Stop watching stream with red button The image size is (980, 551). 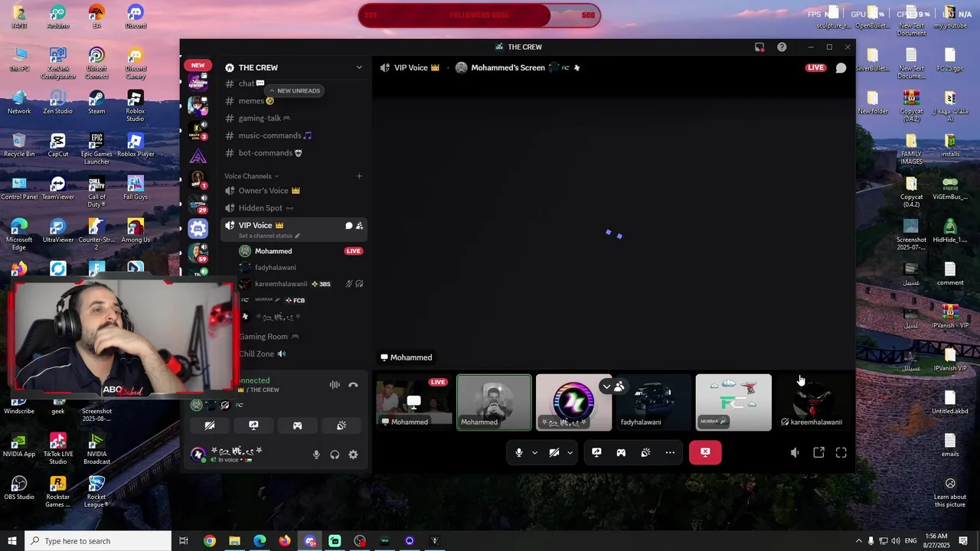point(705,452)
